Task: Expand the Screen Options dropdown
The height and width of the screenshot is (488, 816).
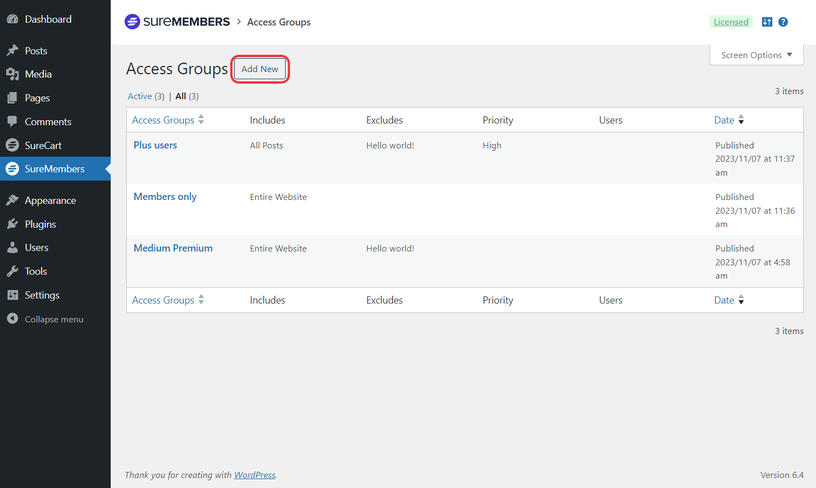Action: pos(756,55)
